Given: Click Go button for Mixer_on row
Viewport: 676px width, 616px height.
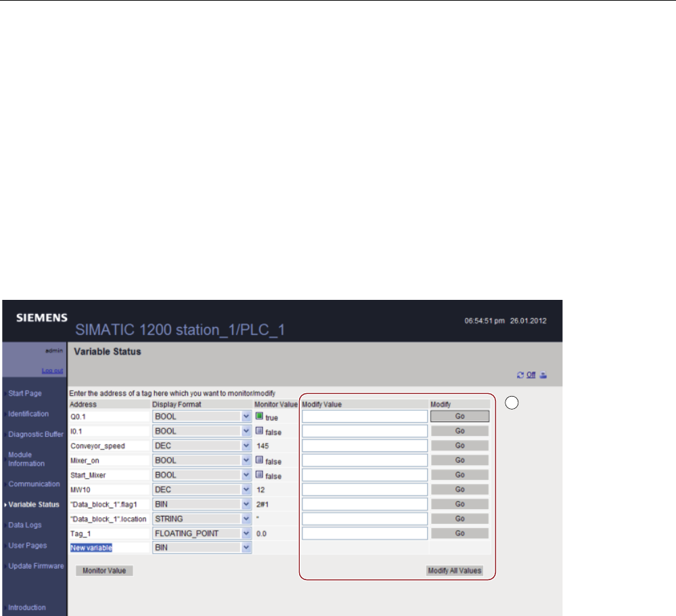Looking at the screenshot, I should (x=460, y=460).
